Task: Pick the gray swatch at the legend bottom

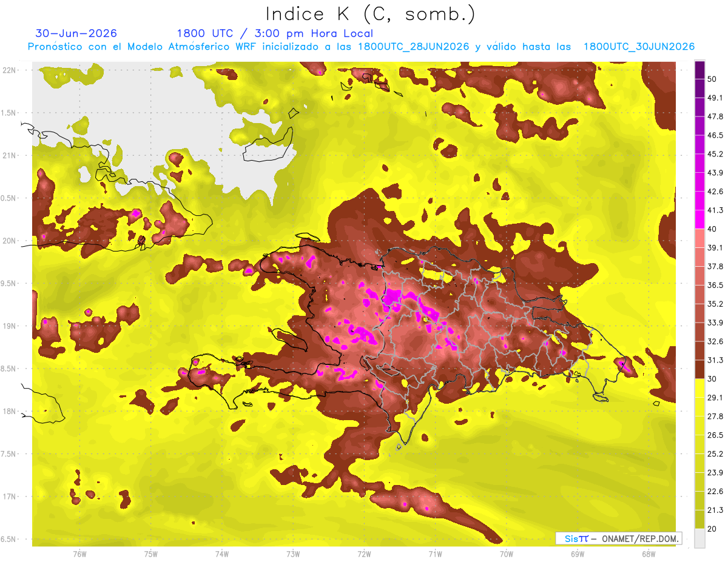Action: (x=699, y=538)
